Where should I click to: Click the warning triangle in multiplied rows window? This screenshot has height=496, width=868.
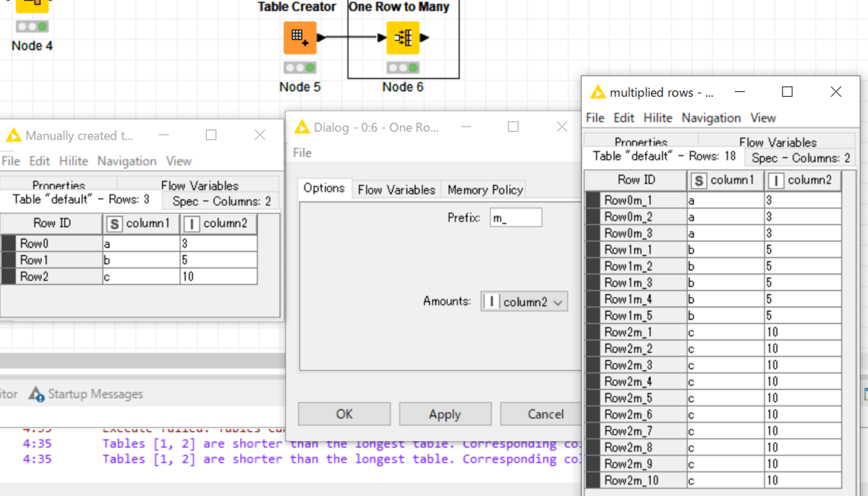(597, 92)
